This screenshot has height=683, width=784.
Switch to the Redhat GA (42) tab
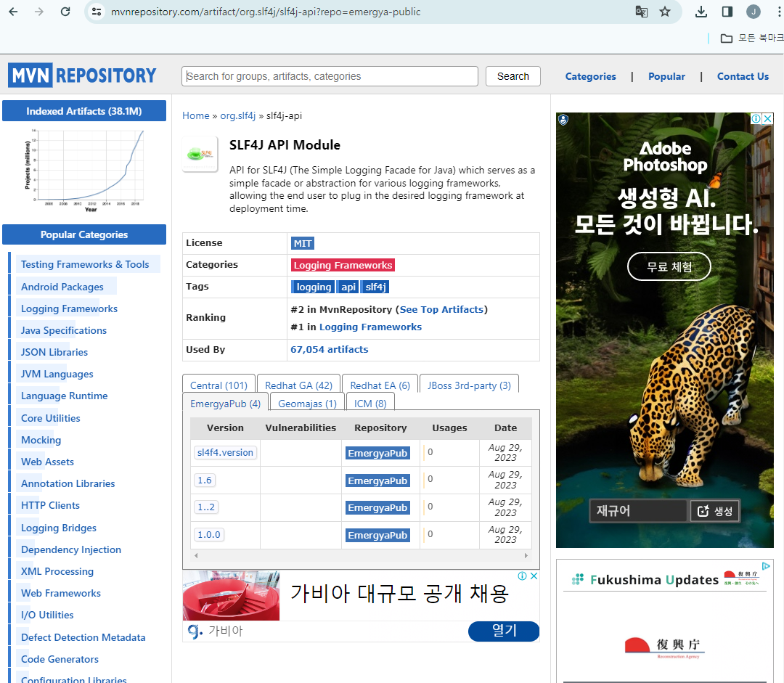pyautogui.click(x=298, y=385)
